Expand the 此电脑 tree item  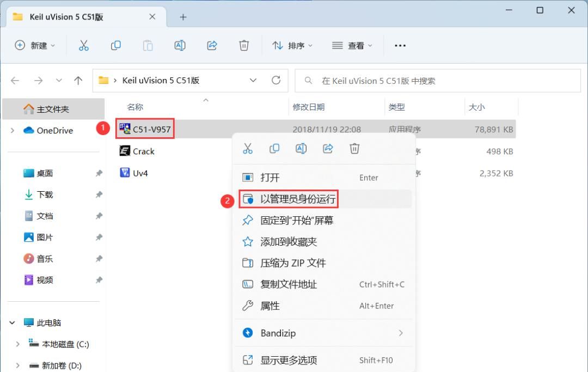coord(11,322)
